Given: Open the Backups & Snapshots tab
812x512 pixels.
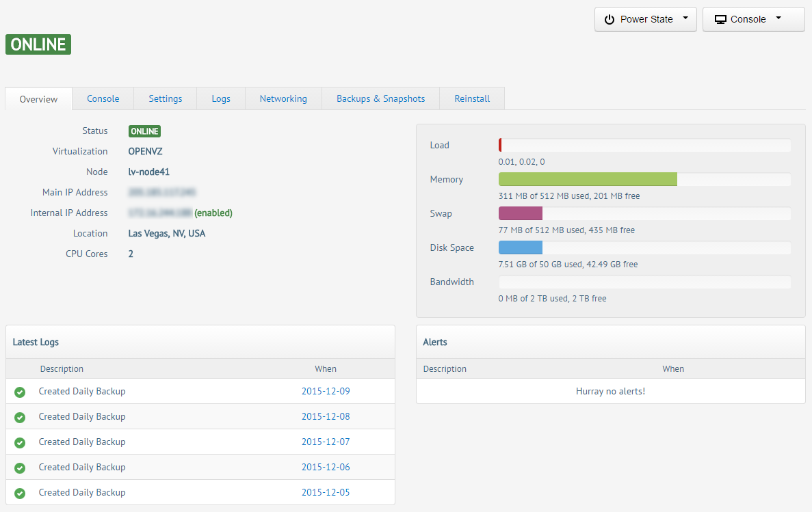Looking at the screenshot, I should [380, 98].
